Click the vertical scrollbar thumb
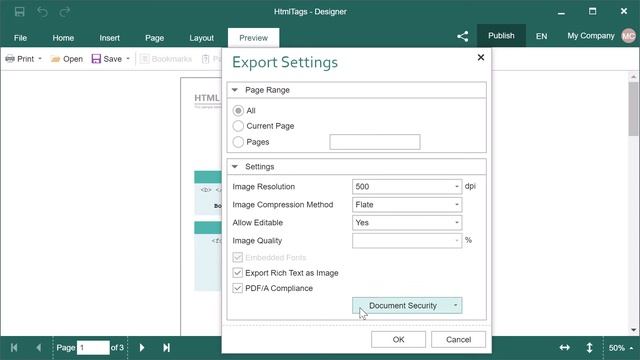Image resolution: width=640 pixels, height=360 pixels. pos(633,109)
